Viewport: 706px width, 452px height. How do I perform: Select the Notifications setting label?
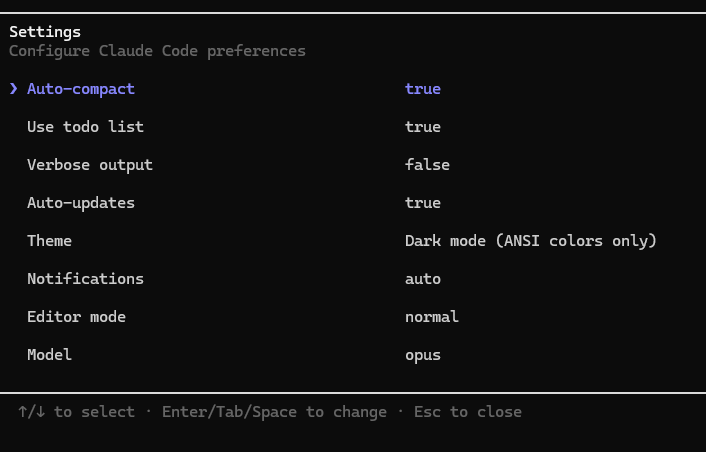(x=86, y=279)
